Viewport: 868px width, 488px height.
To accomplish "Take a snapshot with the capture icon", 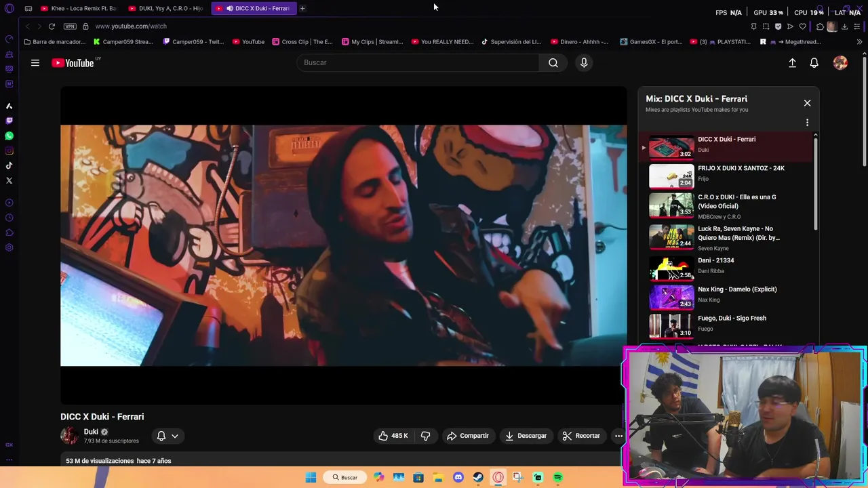I will (766, 26).
